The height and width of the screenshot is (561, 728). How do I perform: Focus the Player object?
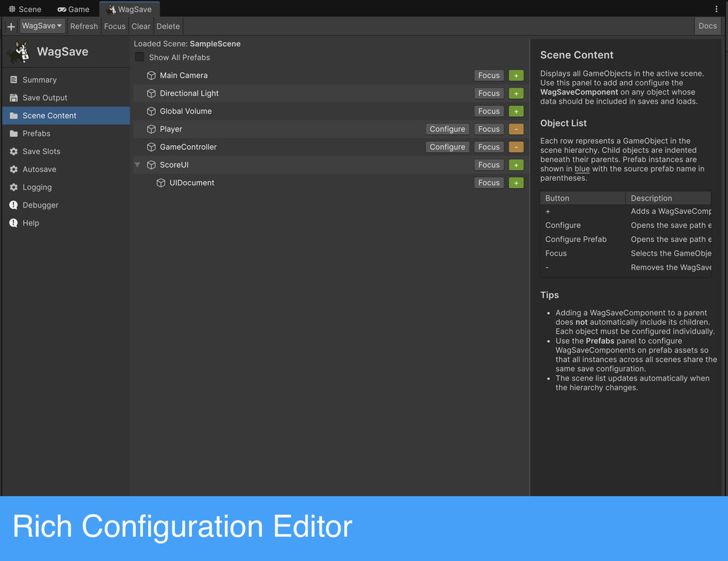point(489,129)
